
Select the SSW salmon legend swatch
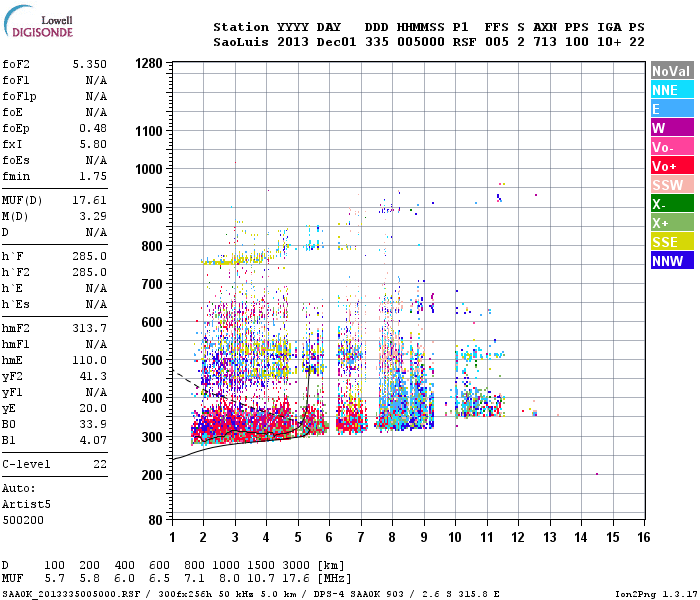click(672, 185)
